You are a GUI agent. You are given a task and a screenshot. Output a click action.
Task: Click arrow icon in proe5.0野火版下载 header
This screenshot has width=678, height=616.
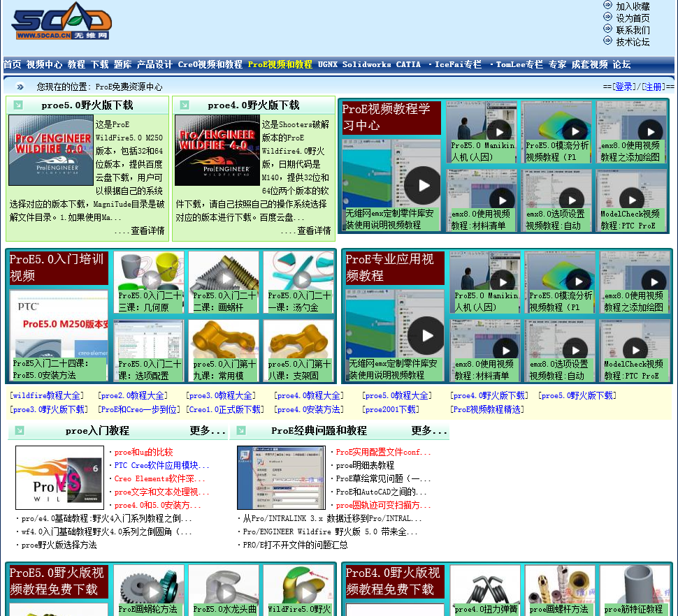tap(18, 105)
